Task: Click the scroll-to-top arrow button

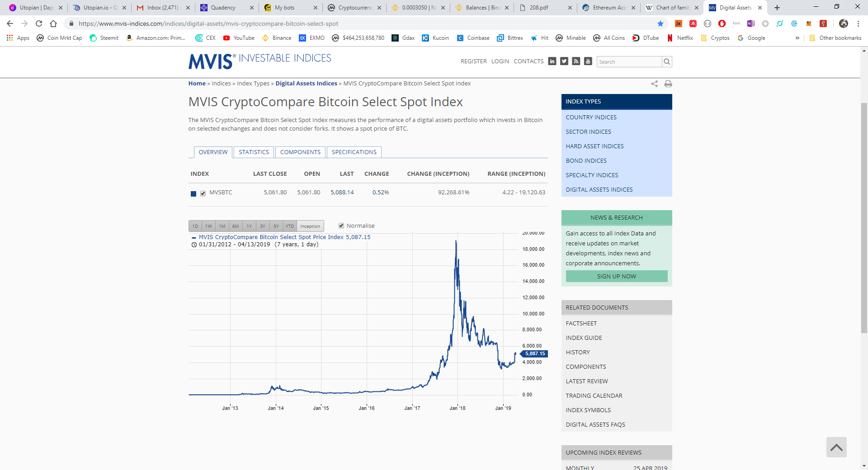Action: 836,447
